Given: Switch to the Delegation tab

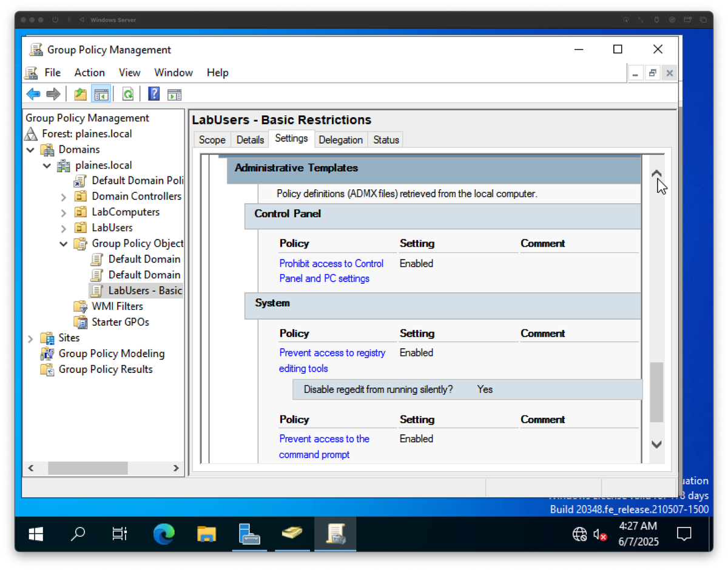Looking at the screenshot, I should [340, 140].
